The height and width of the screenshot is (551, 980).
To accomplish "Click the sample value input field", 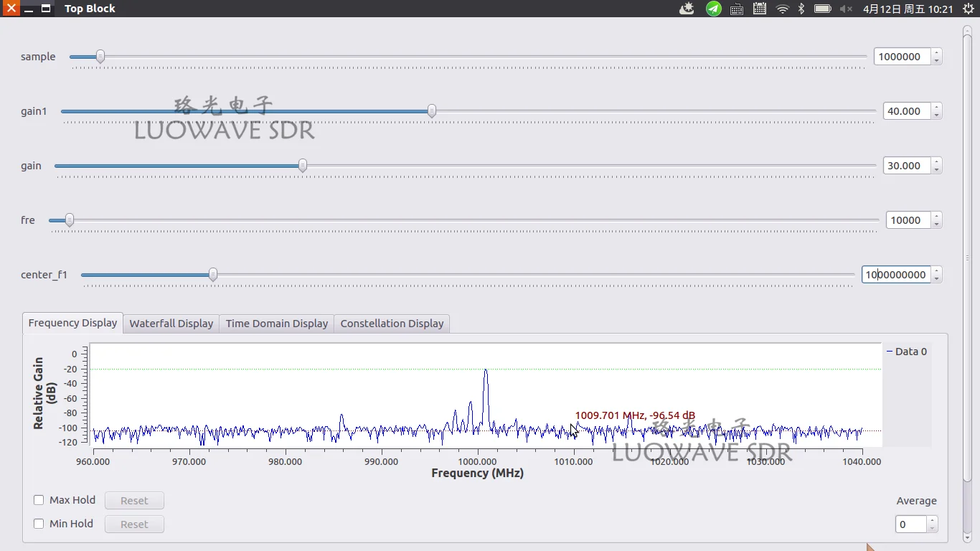I will tap(903, 56).
